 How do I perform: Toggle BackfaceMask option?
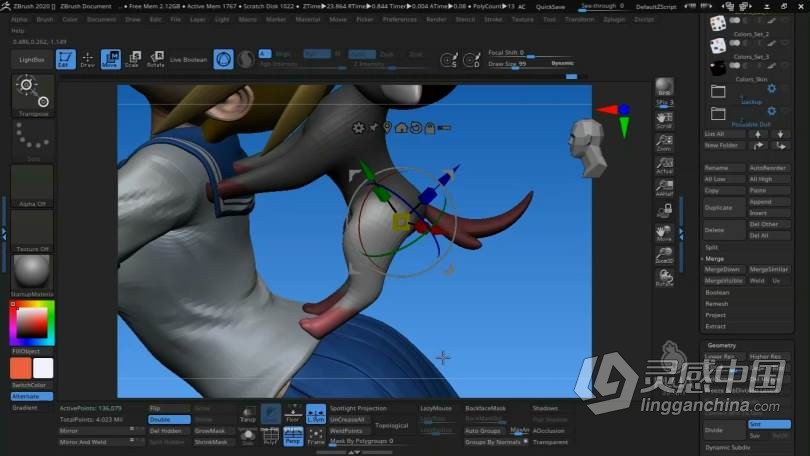[486, 408]
